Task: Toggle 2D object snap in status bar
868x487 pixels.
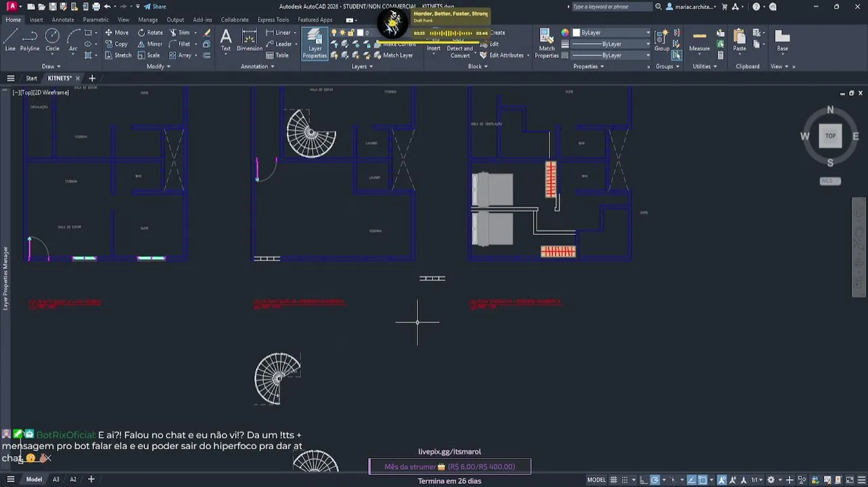Action: pyautogui.click(x=702, y=480)
